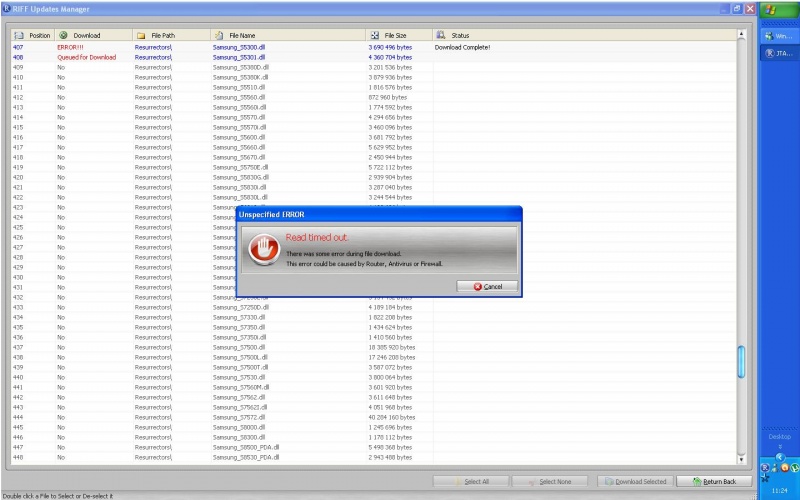Select file Samsung_S5380K.dll

[x=240, y=78]
